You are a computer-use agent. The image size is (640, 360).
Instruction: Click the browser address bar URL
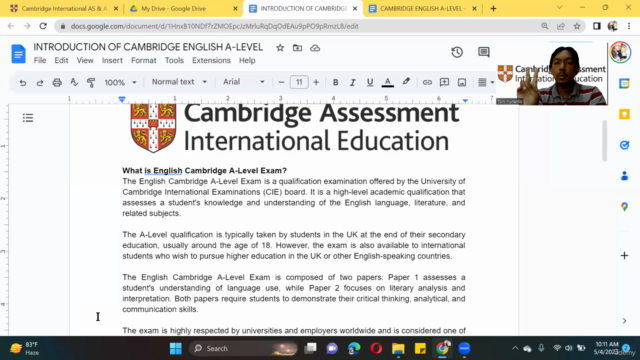(x=214, y=26)
